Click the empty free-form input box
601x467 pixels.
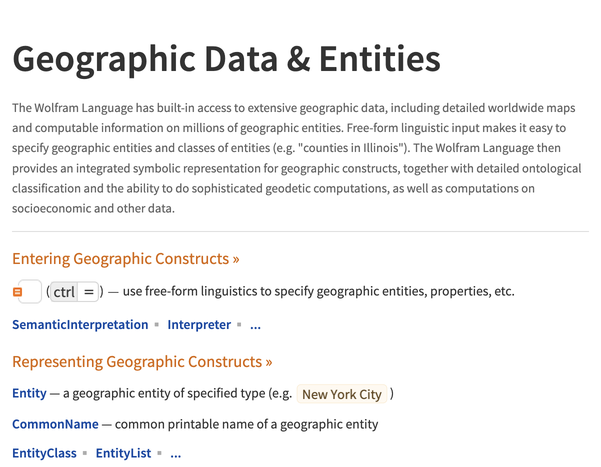pos(31,292)
